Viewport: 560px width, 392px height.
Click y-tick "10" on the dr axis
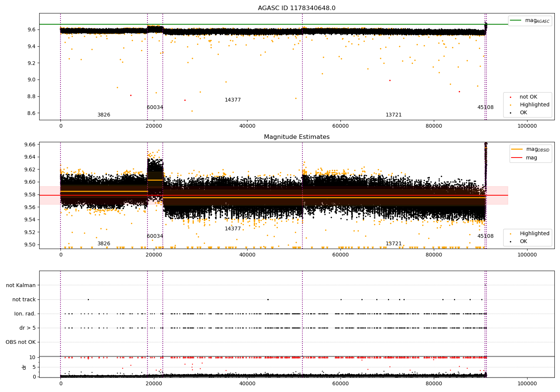[x=32, y=357]
